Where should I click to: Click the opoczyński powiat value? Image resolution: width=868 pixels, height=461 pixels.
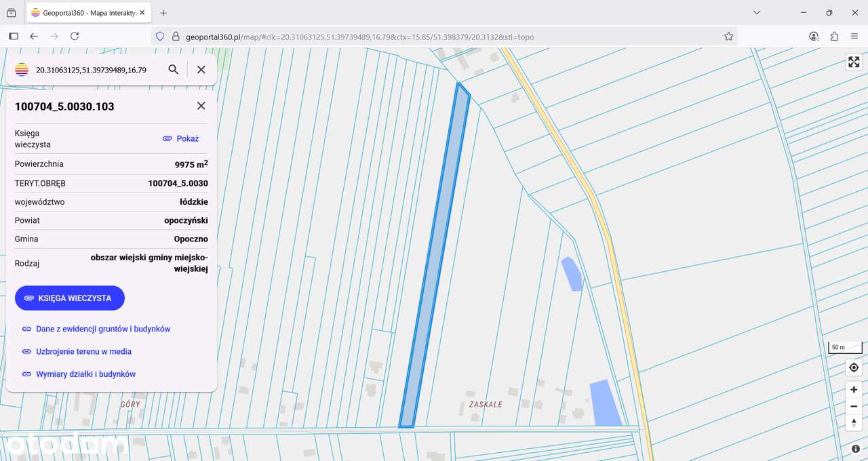(186, 220)
